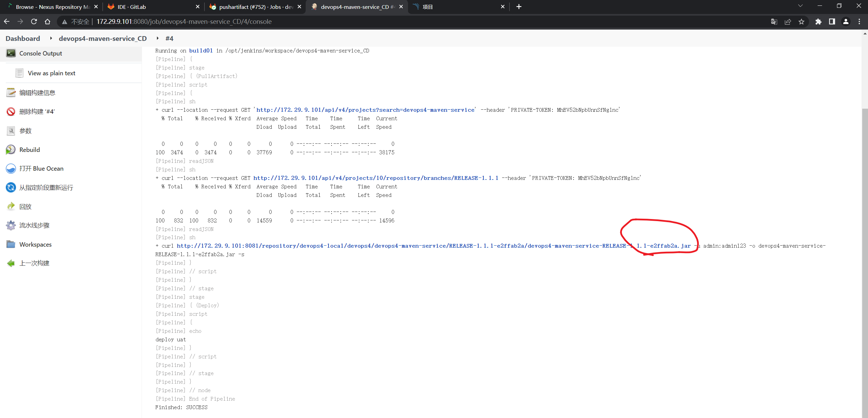Toggle View as plain text option

coord(52,73)
